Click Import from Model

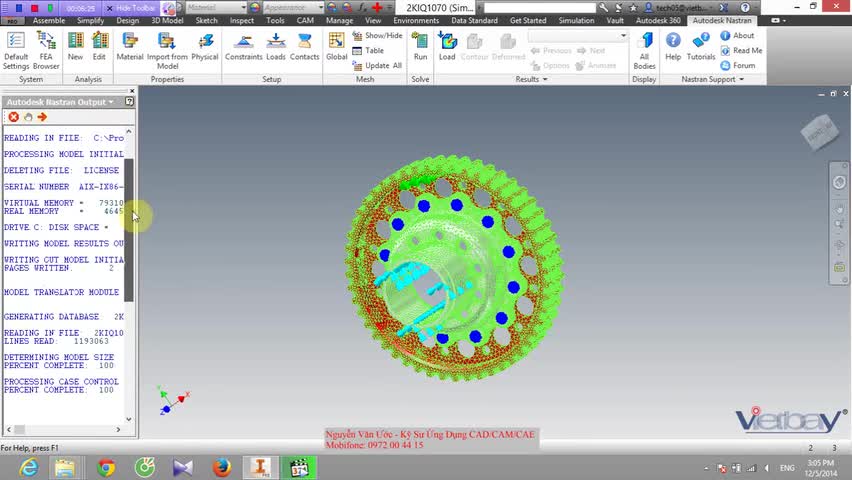click(167, 51)
